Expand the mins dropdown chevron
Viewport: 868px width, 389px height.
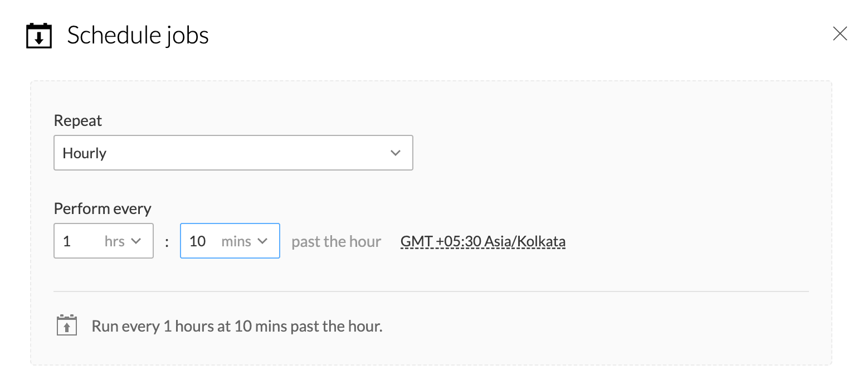coord(263,241)
